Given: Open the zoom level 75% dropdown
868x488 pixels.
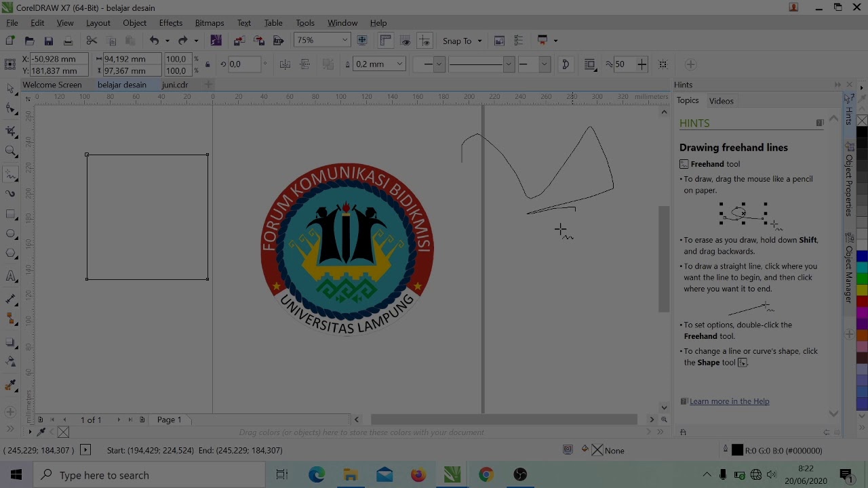Looking at the screenshot, I should [344, 41].
